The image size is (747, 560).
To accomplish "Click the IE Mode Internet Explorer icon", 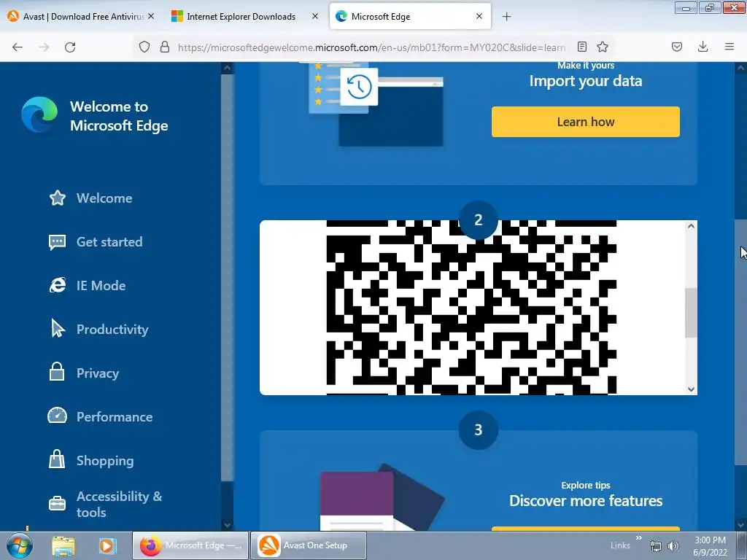I will click(57, 285).
